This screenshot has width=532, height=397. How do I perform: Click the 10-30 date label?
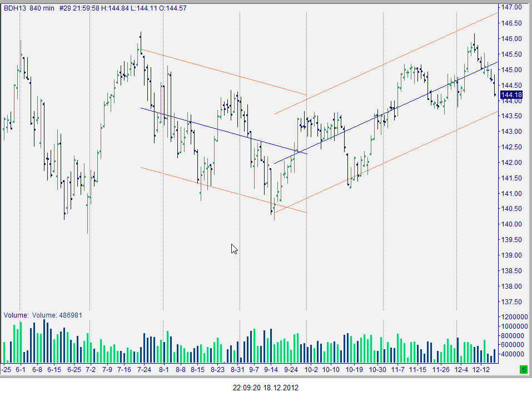pyautogui.click(x=377, y=370)
